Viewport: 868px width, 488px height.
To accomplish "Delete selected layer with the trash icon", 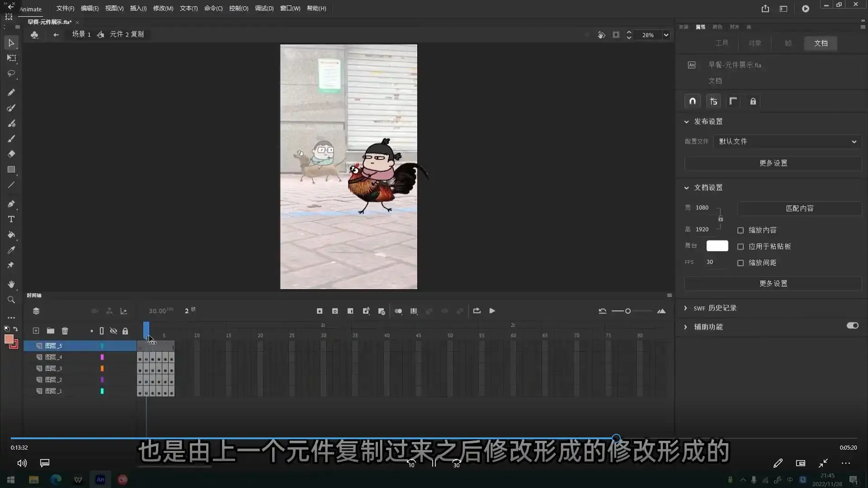I will (65, 331).
